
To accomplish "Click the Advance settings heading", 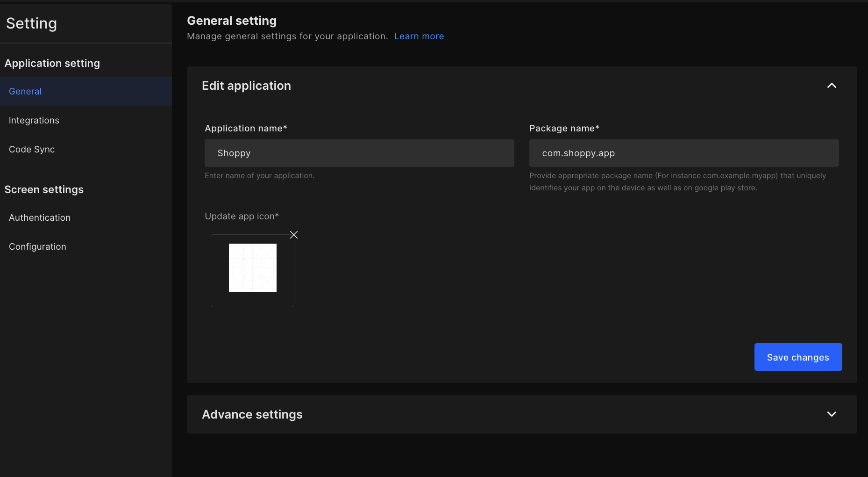I will (x=252, y=414).
